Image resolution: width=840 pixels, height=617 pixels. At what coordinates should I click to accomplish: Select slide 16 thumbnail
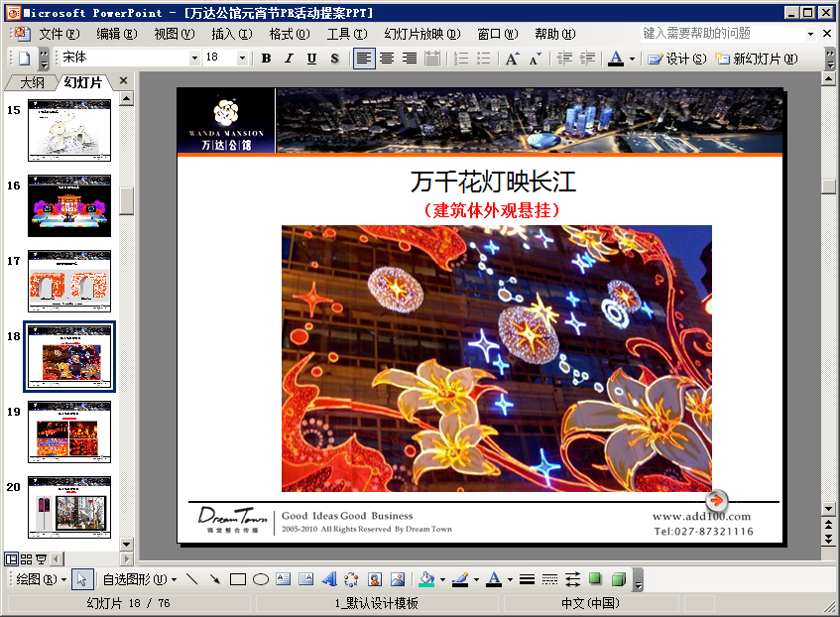point(69,206)
